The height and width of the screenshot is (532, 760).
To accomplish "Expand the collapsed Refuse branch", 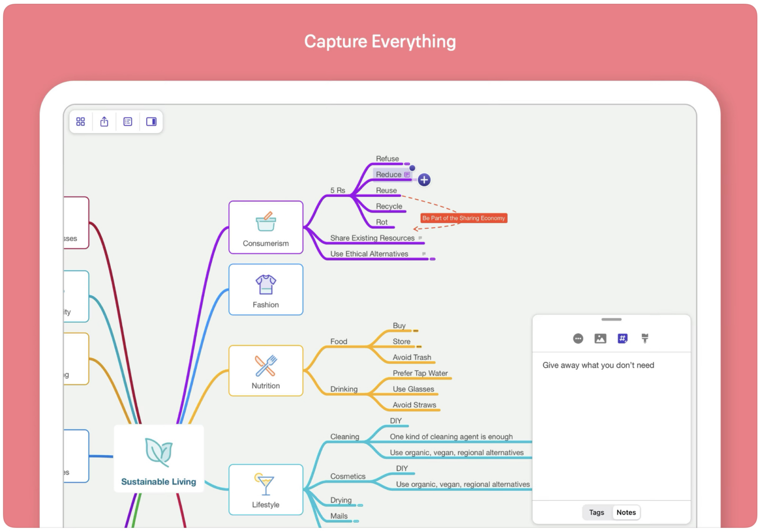I will pos(407,164).
